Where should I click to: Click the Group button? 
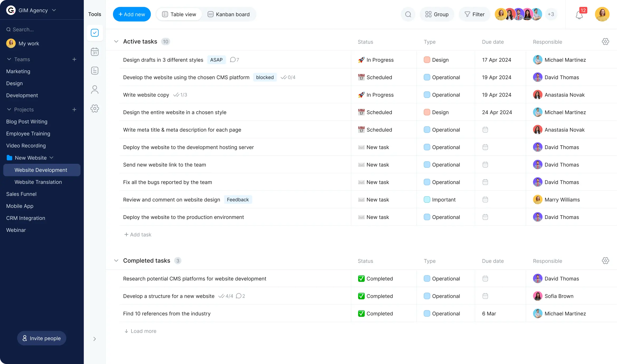(x=437, y=14)
